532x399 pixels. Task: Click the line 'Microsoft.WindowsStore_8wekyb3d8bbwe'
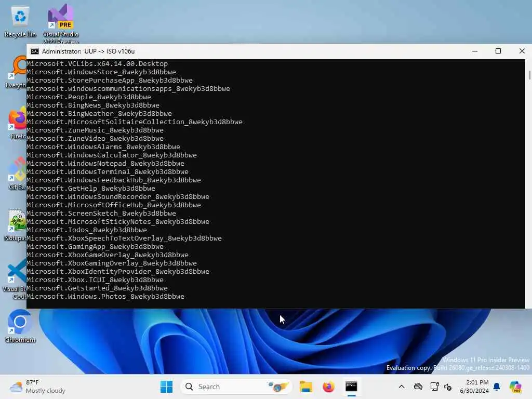pos(101,72)
